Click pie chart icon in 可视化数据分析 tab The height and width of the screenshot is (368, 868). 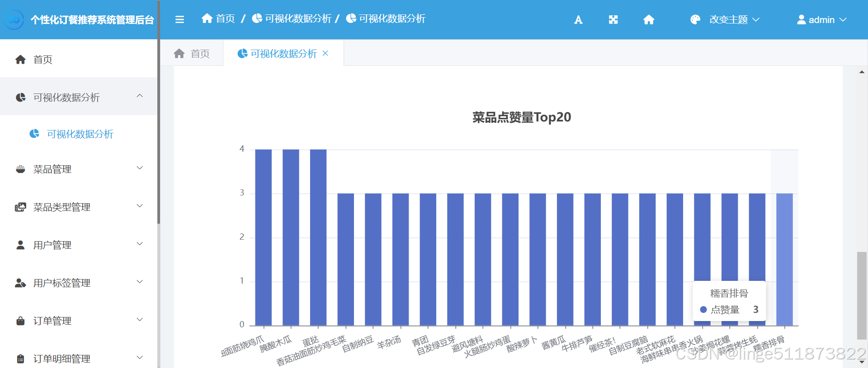coord(242,54)
